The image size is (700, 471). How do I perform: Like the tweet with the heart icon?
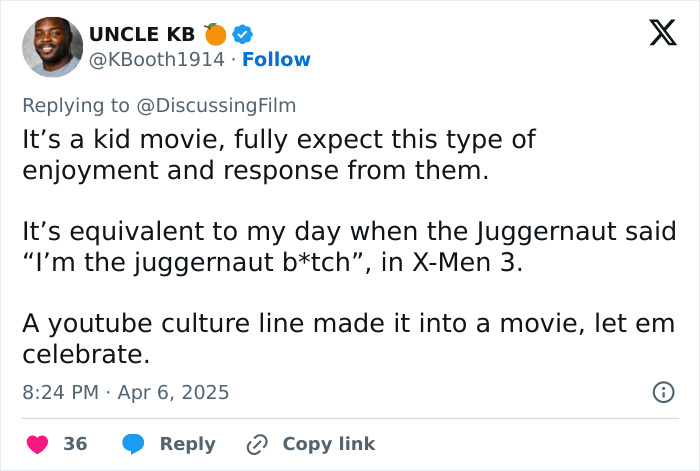tap(39, 444)
